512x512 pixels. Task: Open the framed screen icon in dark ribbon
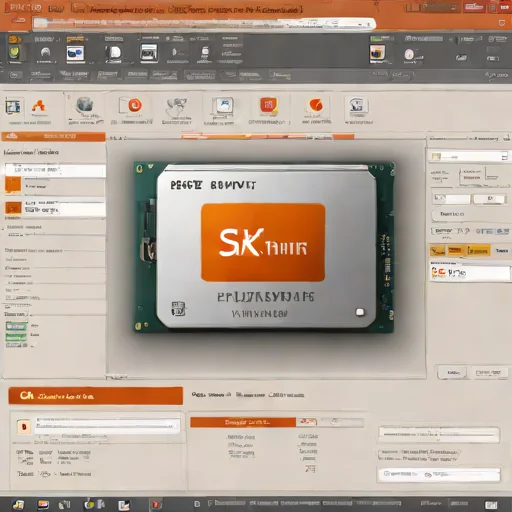click(149, 53)
